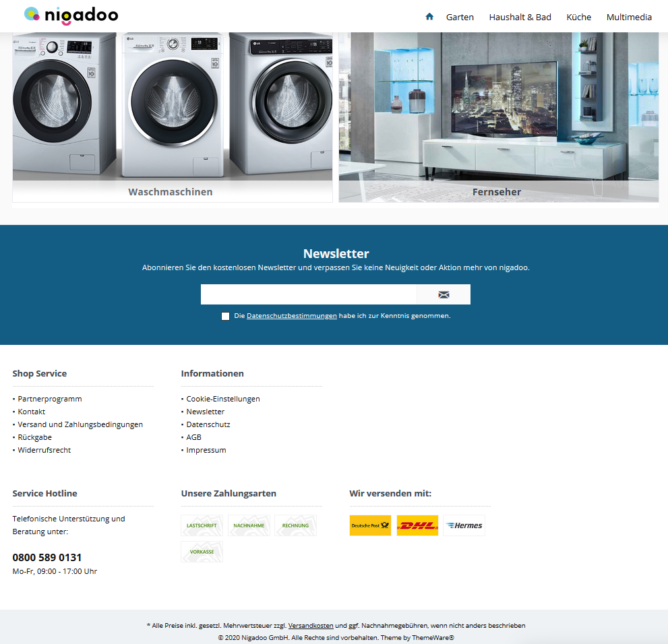668x644 pixels.
Task: Click the Shop Service heading
Action: coord(40,373)
